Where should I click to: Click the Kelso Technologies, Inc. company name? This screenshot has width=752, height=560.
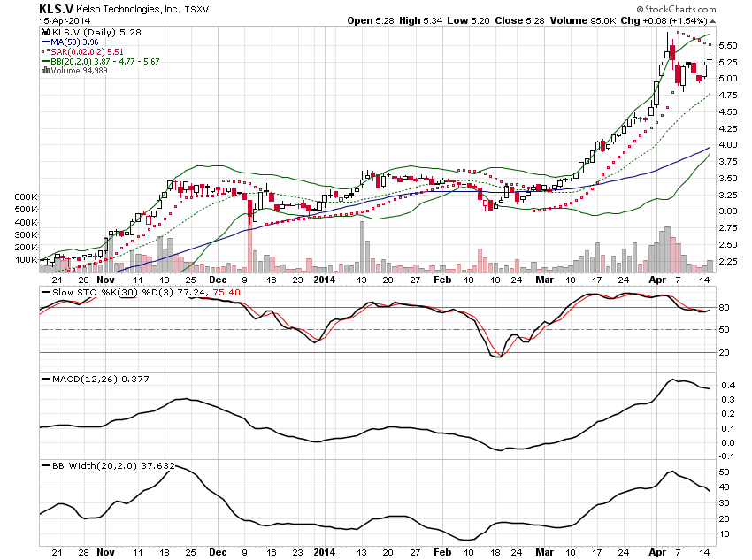click(x=128, y=9)
